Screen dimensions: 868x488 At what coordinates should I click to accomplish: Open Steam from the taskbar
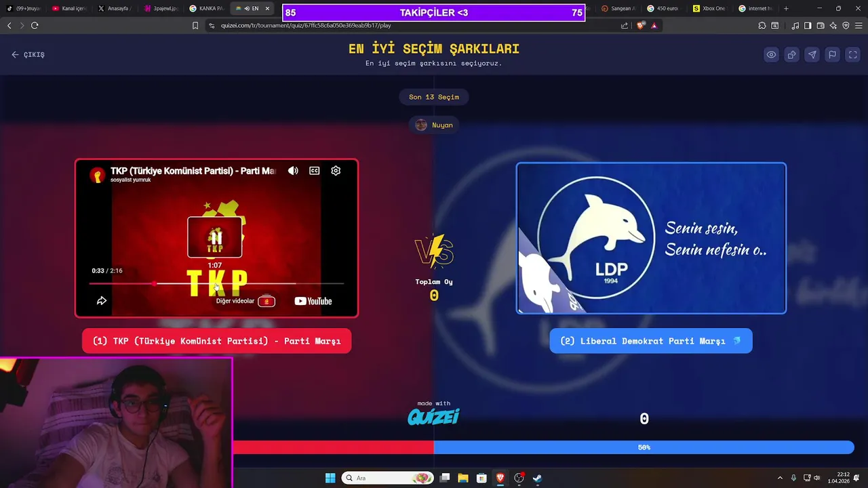(537, 478)
